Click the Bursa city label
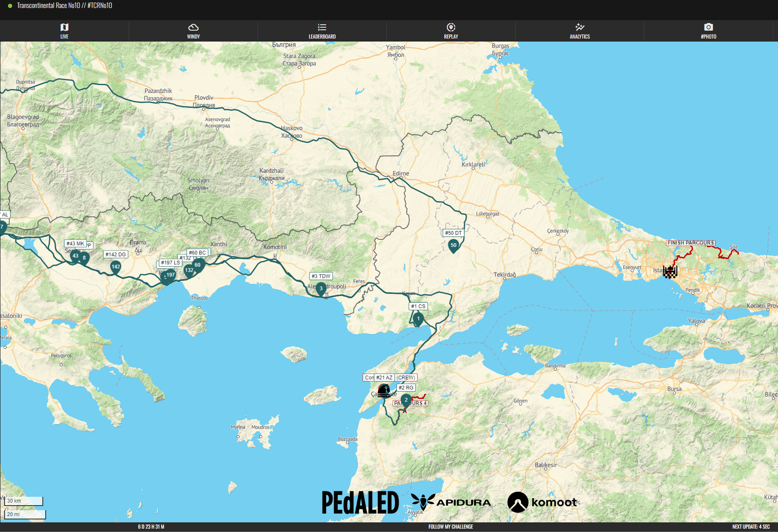 coord(674,389)
